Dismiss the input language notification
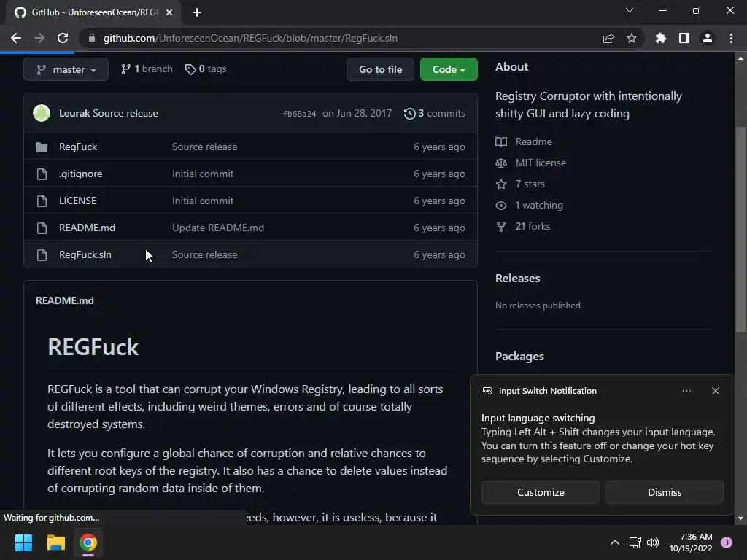This screenshot has width=747, height=560. coord(664,492)
